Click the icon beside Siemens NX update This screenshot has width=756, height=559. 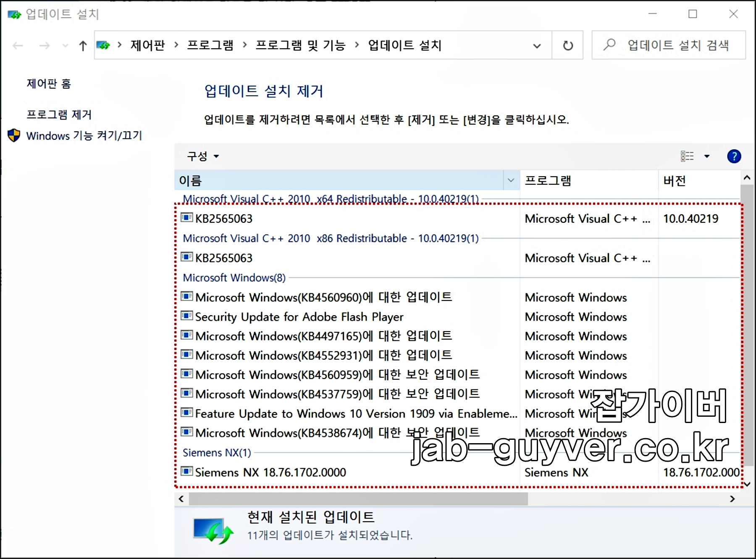pos(187,471)
